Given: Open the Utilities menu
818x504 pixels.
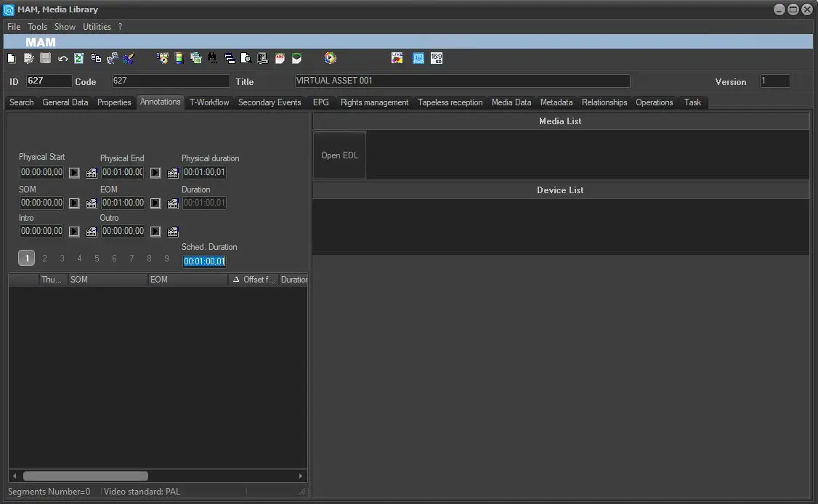Looking at the screenshot, I should tap(97, 27).
